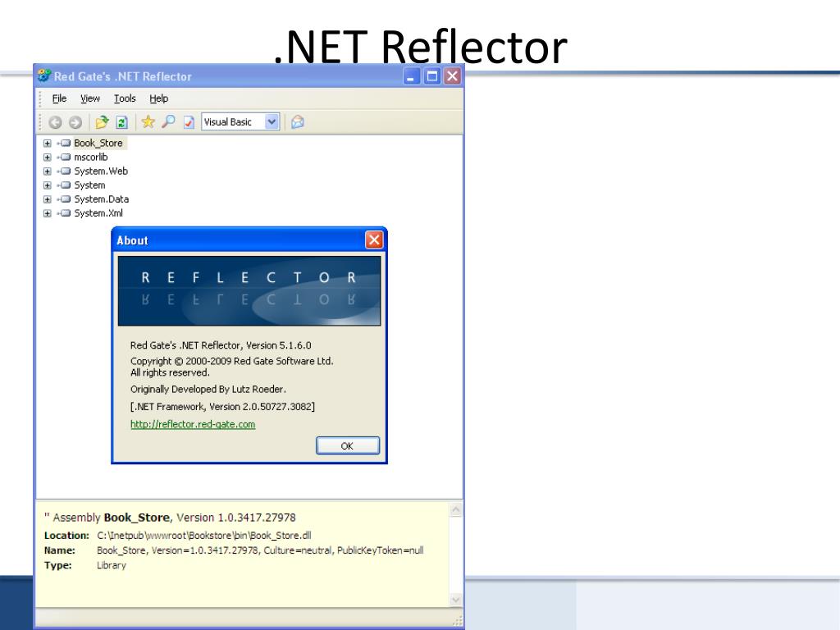
Task: Click the Reflector app icon in title bar
Action: click(x=44, y=76)
